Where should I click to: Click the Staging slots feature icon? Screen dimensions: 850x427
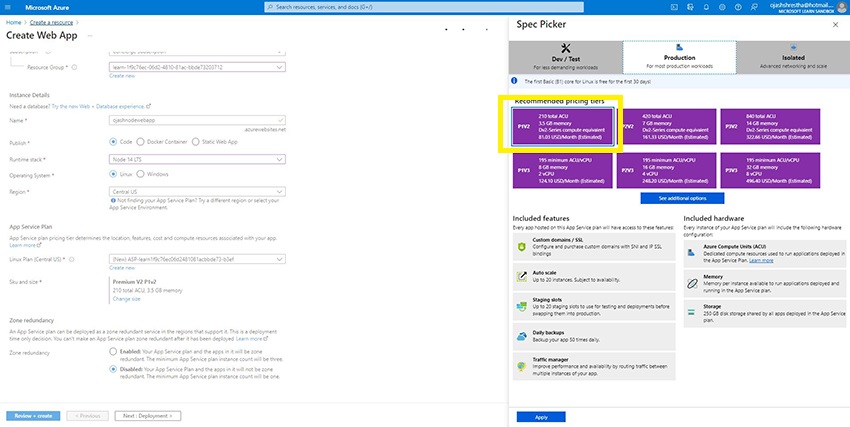point(521,307)
